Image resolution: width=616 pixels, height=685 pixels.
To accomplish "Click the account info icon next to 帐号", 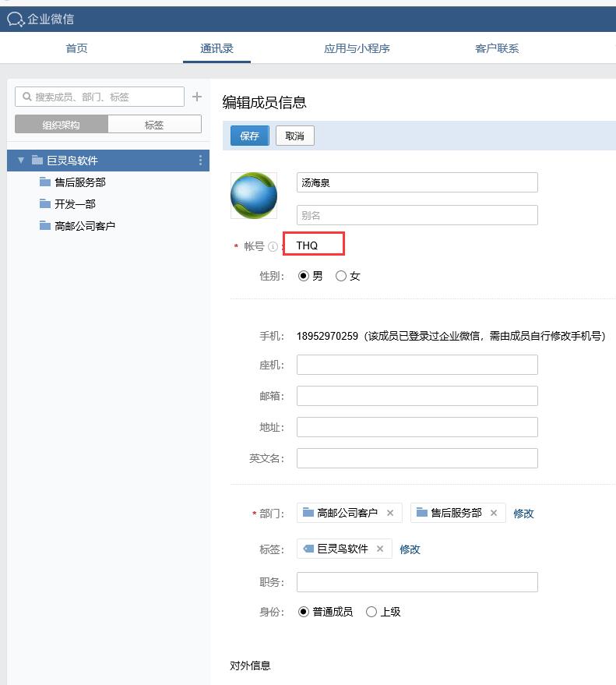I will coord(273,246).
